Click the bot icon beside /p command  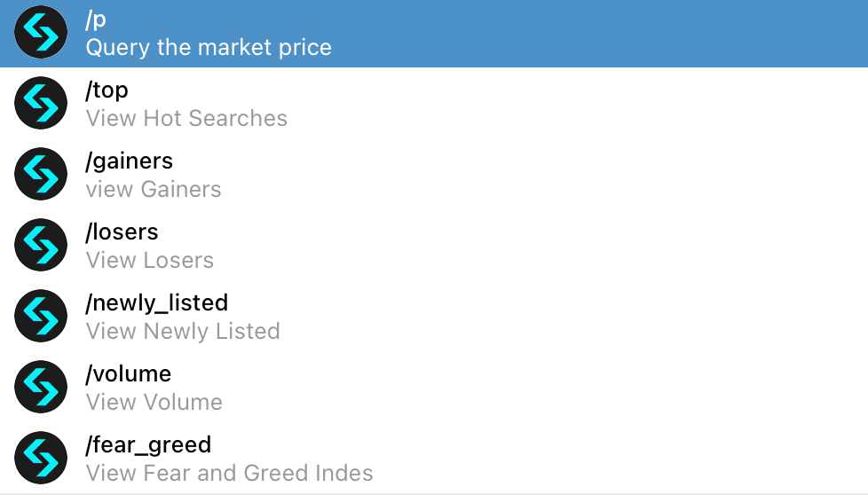tap(41, 32)
